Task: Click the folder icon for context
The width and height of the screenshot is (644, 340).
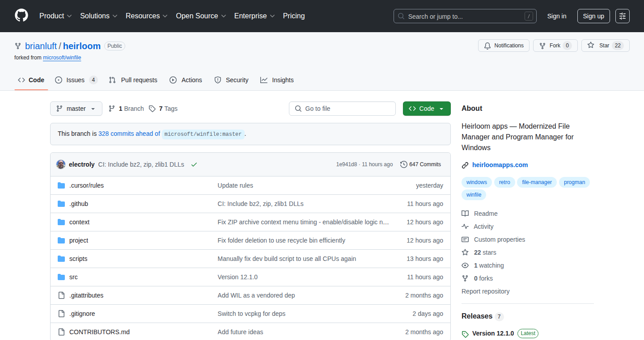Action: click(x=61, y=222)
